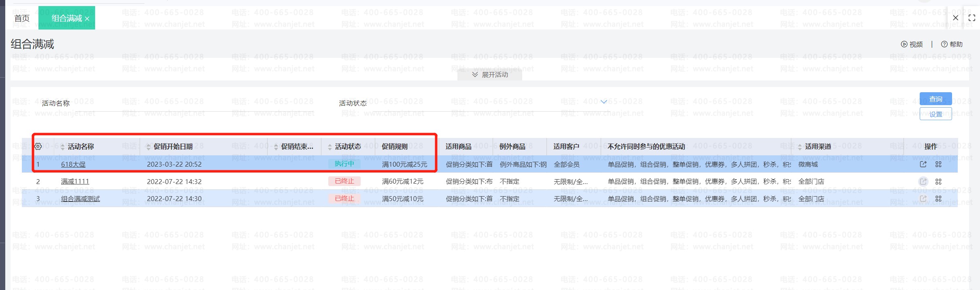Sort by 促销开始日期 column
This screenshot has height=290, width=980.
(148, 147)
